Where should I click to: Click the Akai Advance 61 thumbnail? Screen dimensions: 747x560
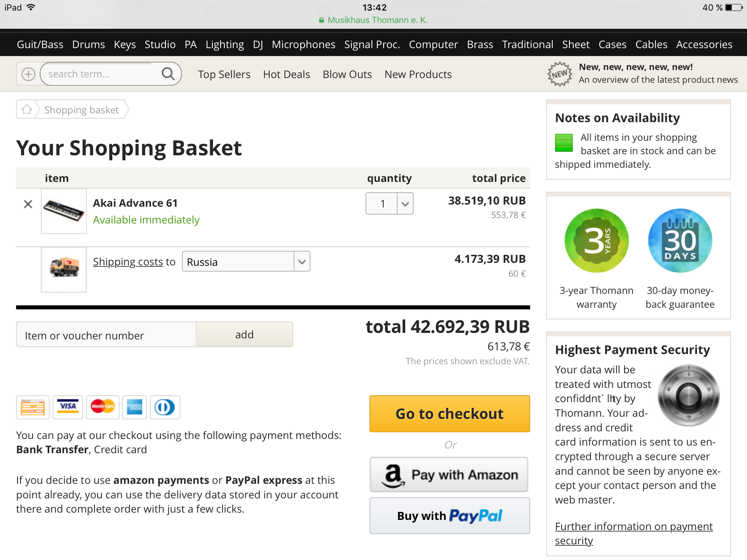pyautogui.click(x=64, y=211)
